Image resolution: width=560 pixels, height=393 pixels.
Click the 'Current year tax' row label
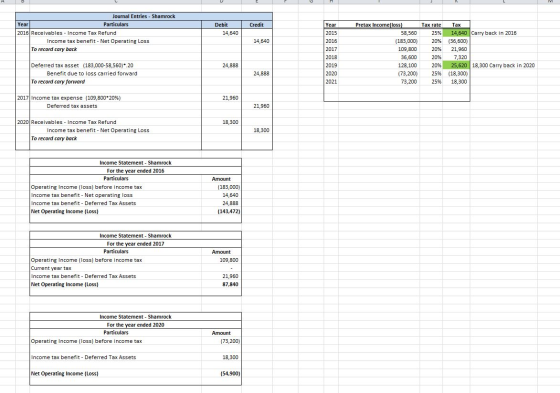pyautogui.click(x=51, y=268)
